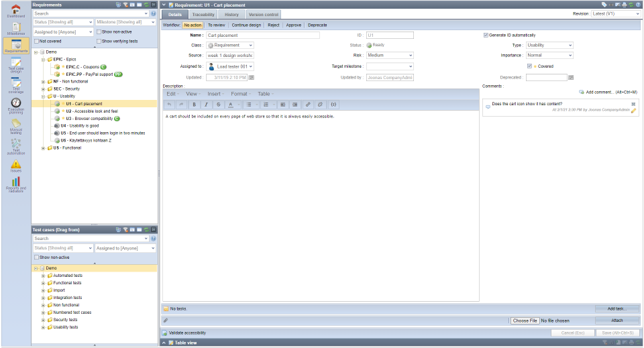644x348 pixels.
Task: Open Execution planning in the sidebar
Action: (15, 106)
